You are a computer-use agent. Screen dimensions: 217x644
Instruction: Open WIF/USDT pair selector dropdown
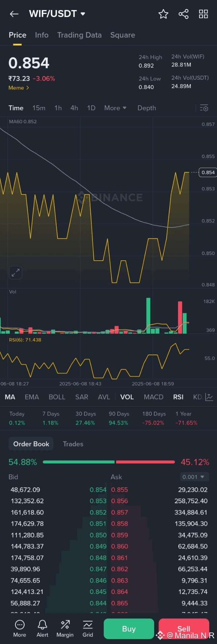[57, 14]
